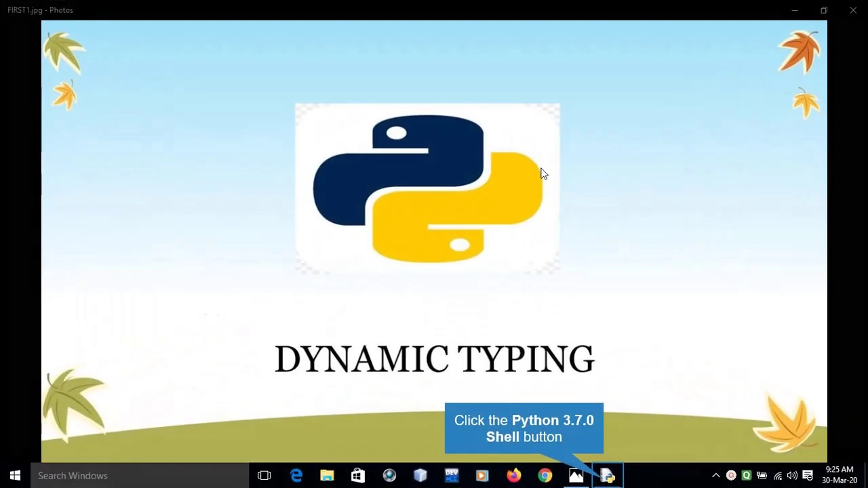Open Microsoft Store from the taskbar

tap(358, 476)
